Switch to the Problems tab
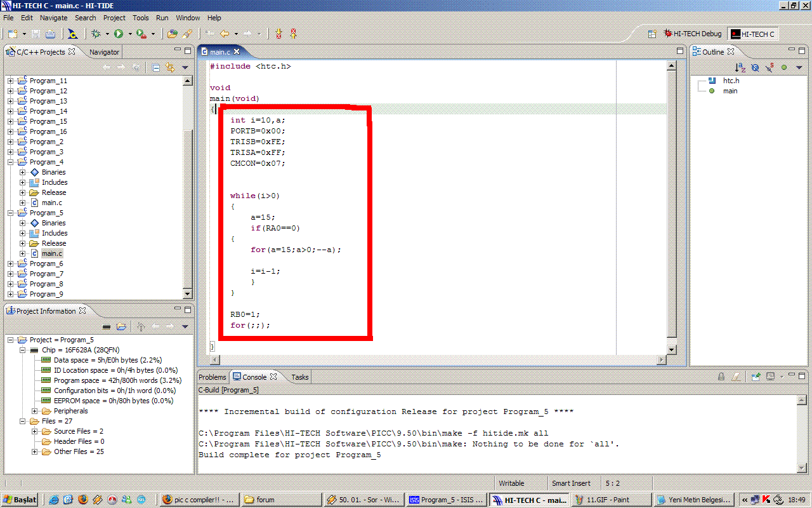The height and width of the screenshot is (508, 812). coord(212,377)
